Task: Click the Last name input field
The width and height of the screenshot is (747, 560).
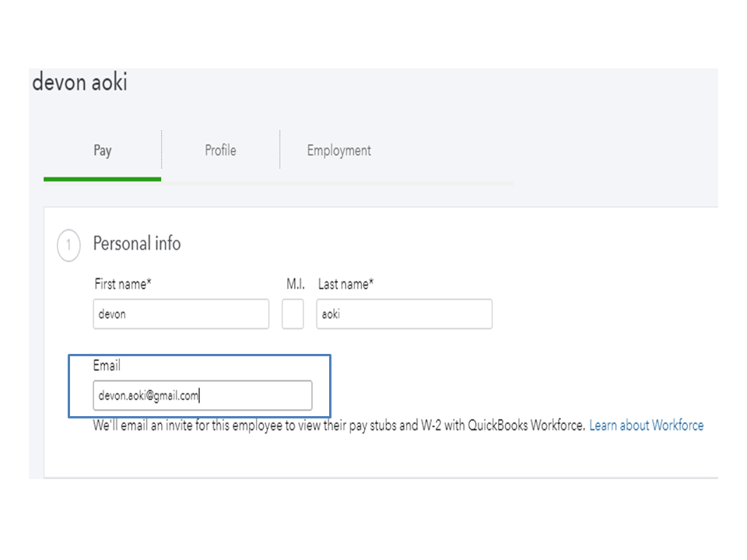Action: [404, 314]
